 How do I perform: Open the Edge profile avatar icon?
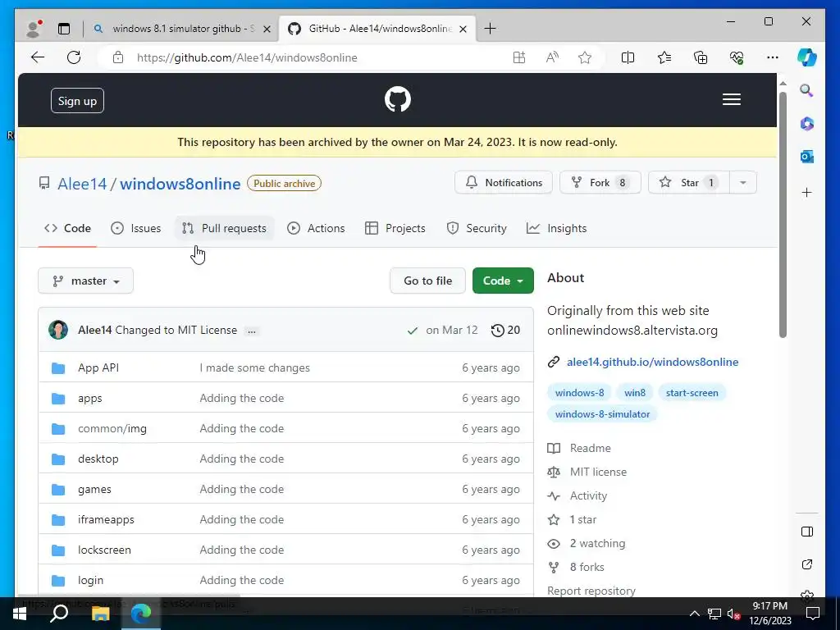coord(33,29)
